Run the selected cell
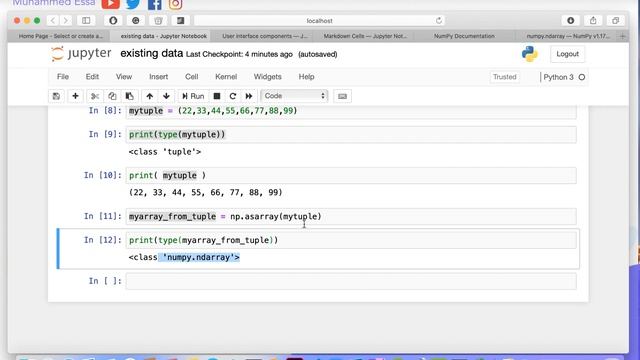Viewport: 640px width, 360px height. click(x=193, y=96)
